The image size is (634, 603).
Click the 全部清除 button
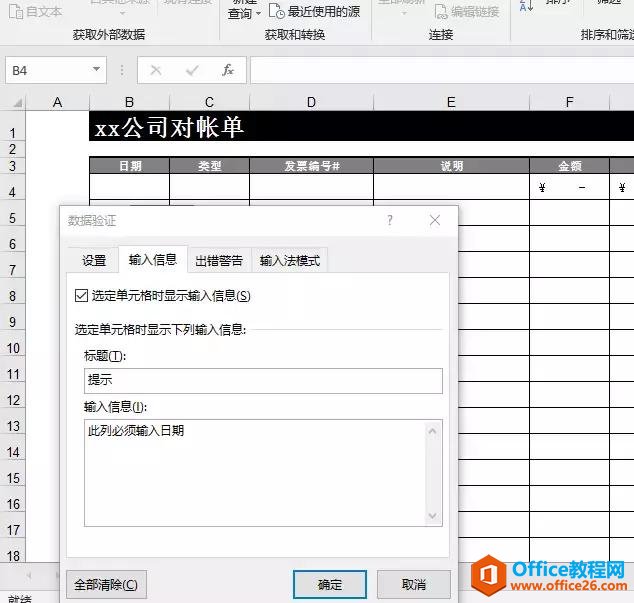tap(106, 584)
